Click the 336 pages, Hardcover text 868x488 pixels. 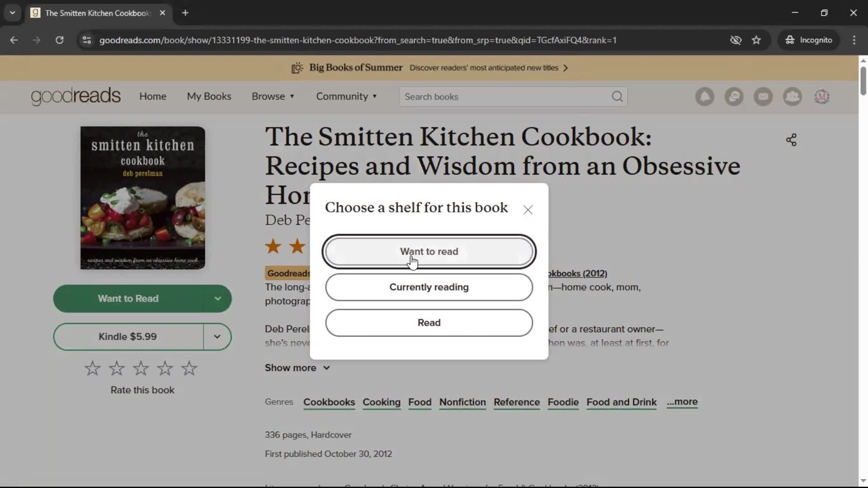(x=308, y=435)
